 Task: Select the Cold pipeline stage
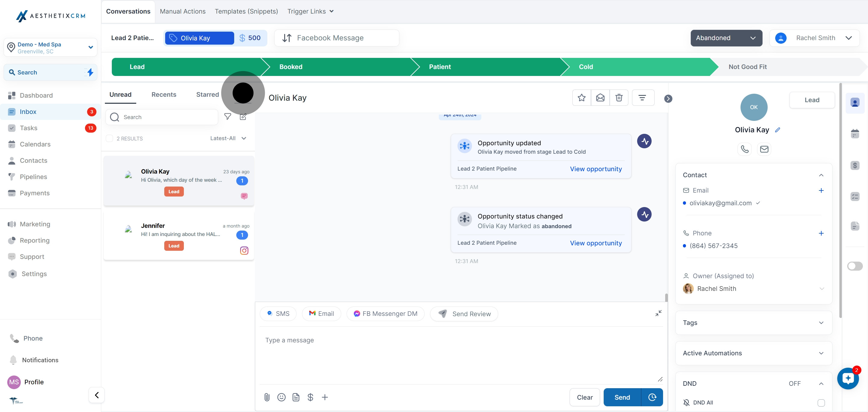[586, 67]
